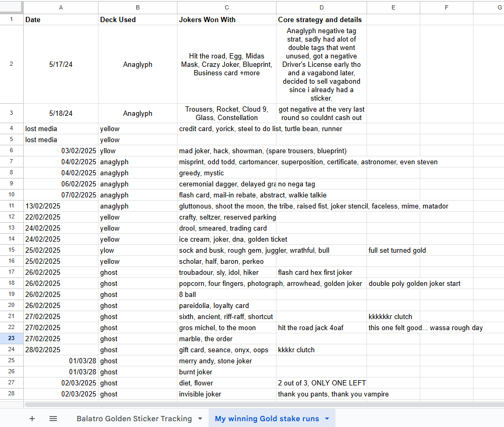Image resolution: width=504 pixels, height=427 pixels.
Task: Select column A header
Action: [x=61, y=7]
